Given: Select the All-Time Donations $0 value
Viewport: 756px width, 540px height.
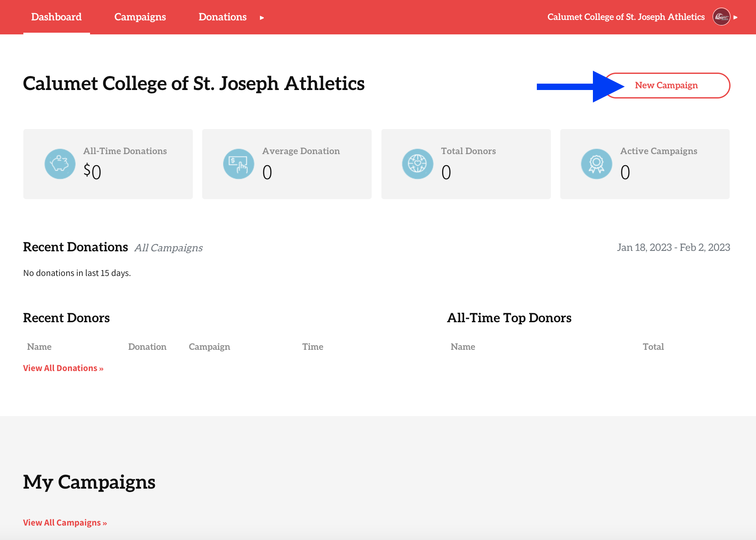Looking at the screenshot, I should coord(92,172).
